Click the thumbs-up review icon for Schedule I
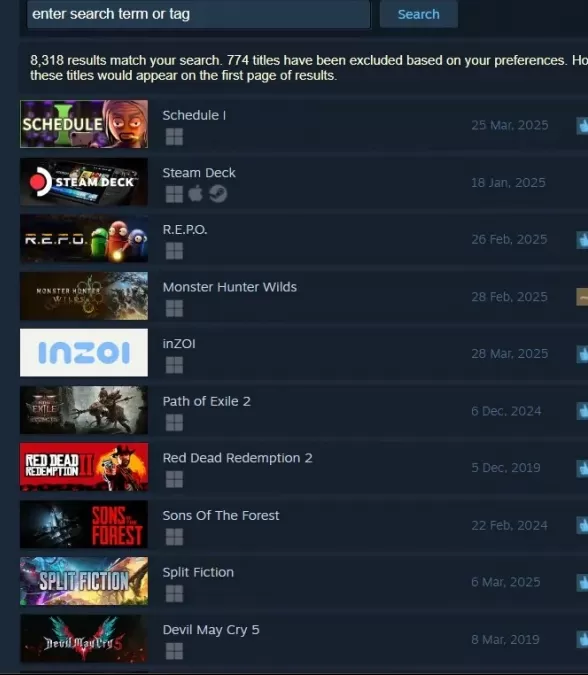 pos(582,126)
